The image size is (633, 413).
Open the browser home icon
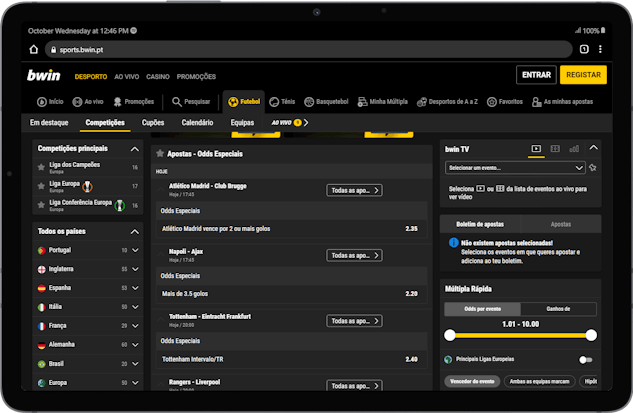(x=34, y=49)
